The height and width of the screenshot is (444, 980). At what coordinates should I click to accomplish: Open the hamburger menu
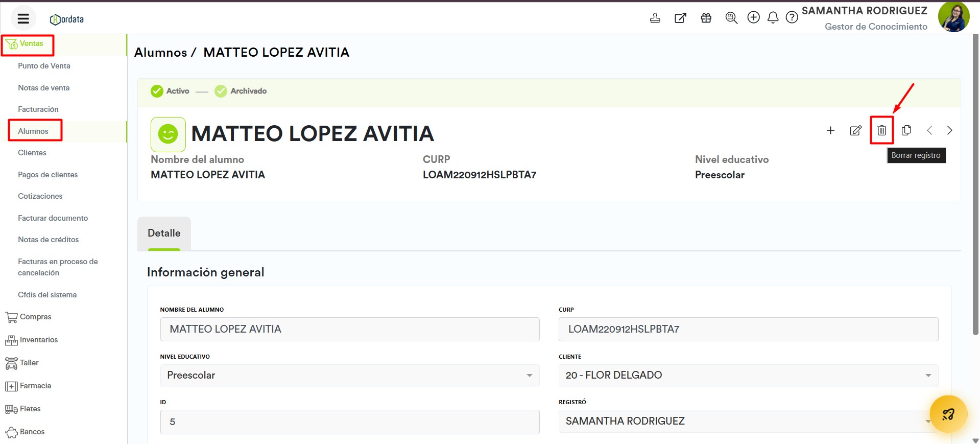[x=23, y=19]
